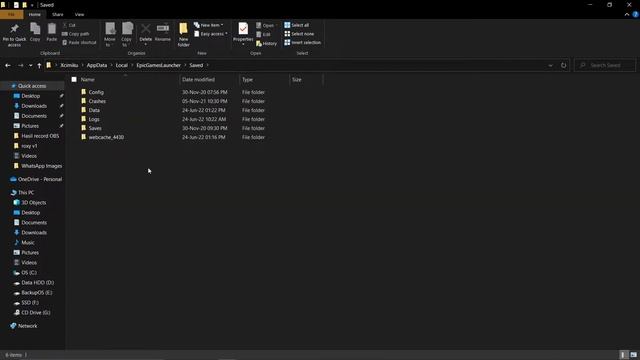This screenshot has height=360, width=640.
Task: Open WhatsApp Images in sidebar
Action: click(42, 166)
